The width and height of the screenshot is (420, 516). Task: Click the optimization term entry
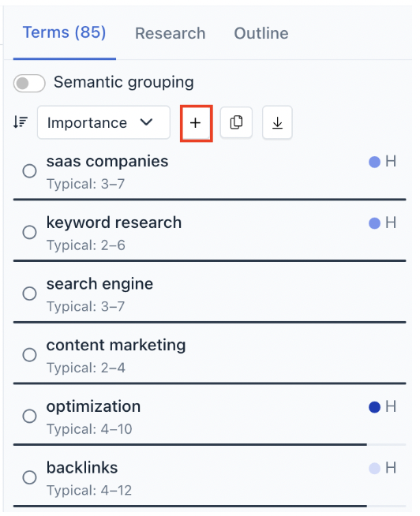point(209,417)
